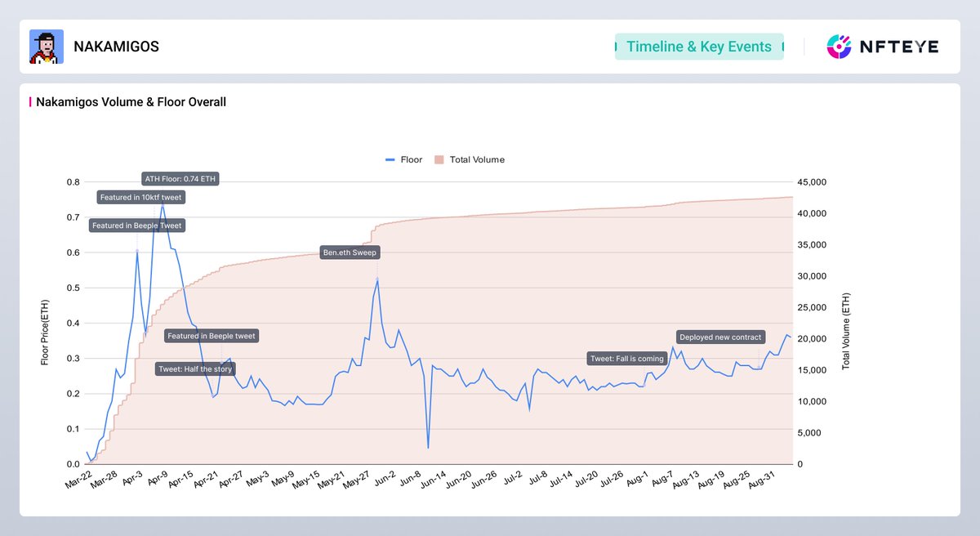Click the NFTEYE logo icon
The width and height of the screenshot is (980, 536).
[x=840, y=47]
